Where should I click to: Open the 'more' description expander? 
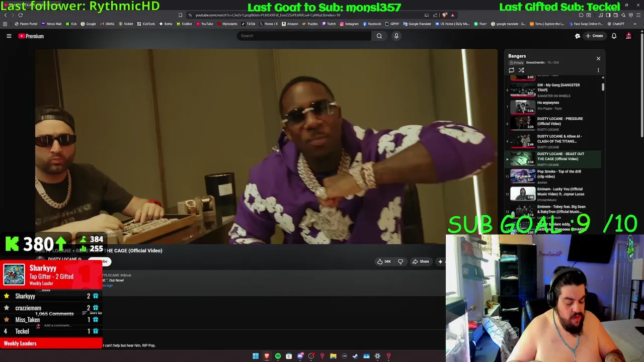pyautogui.click(x=46, y=291)
